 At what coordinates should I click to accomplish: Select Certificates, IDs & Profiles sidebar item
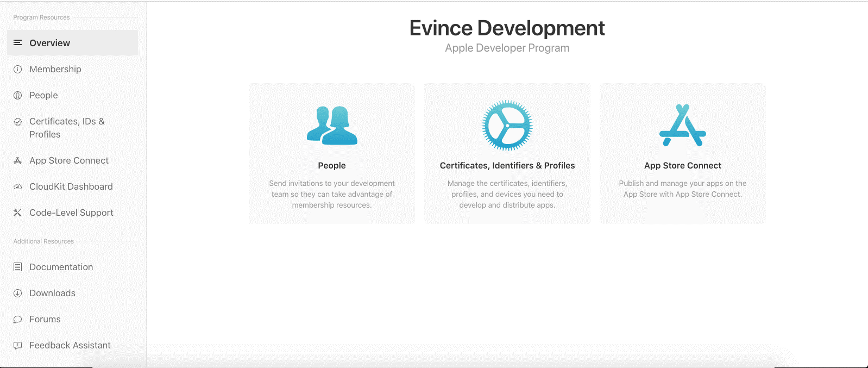tap(67, 128)
